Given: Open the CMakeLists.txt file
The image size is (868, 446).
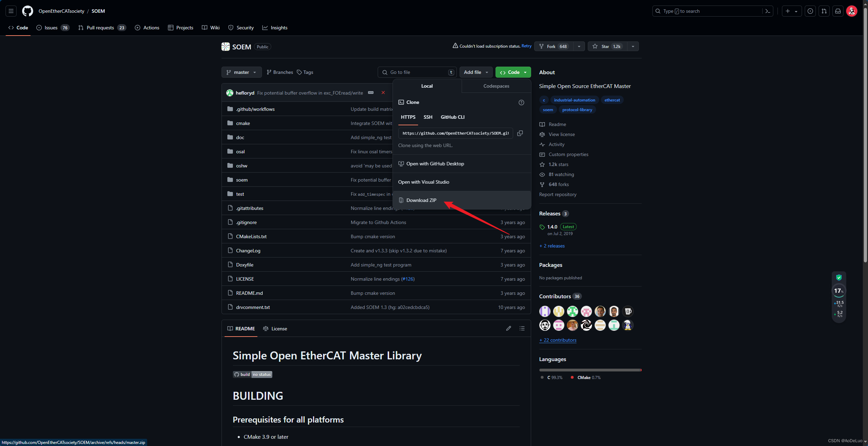Looking at the screenshot, I should 251,236.
